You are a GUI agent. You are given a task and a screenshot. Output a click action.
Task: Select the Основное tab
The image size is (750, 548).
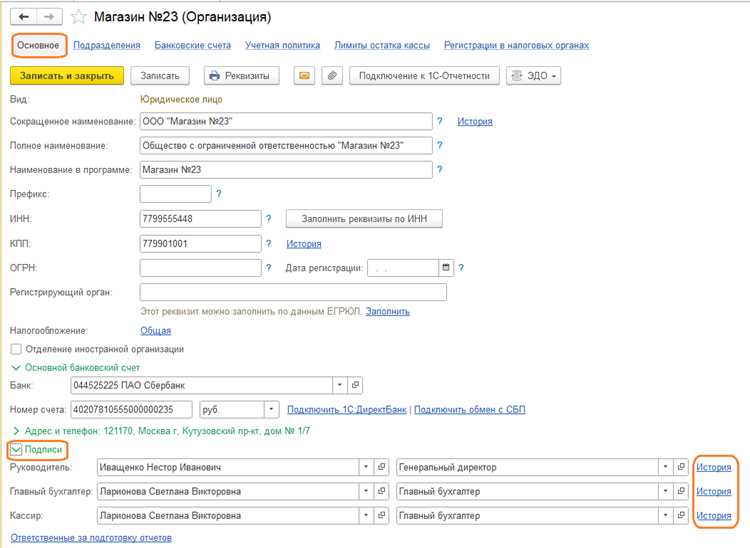(38, 45)
